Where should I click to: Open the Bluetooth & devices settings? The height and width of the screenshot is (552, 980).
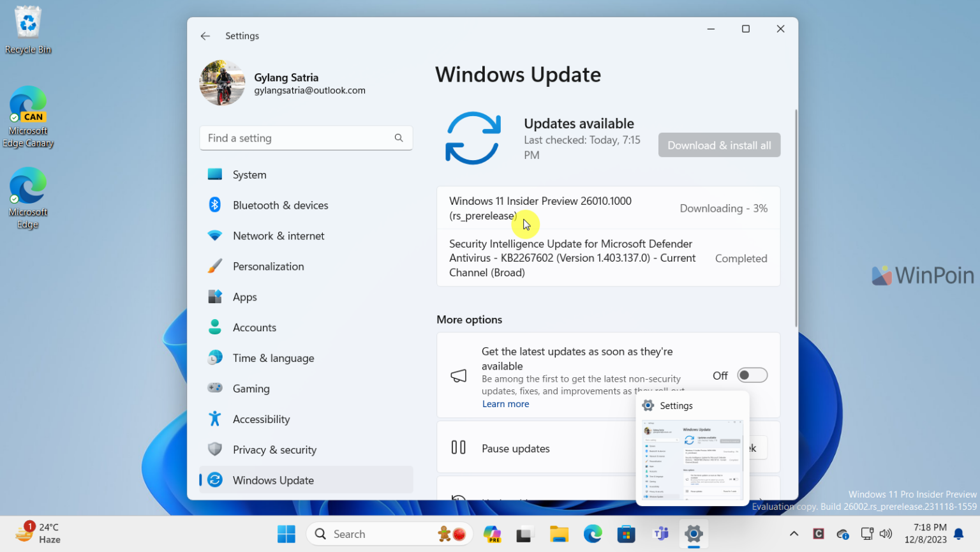[280, 205]
